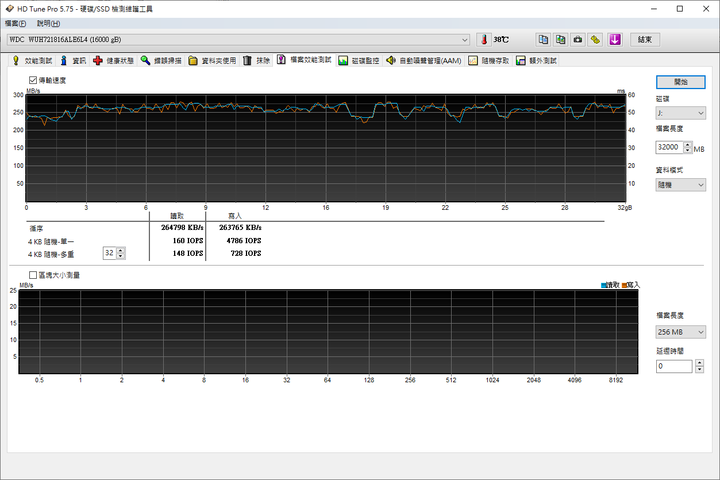
Task: Expand the 資料模式 data pattern dropdown
Action: tap(682, 185)
